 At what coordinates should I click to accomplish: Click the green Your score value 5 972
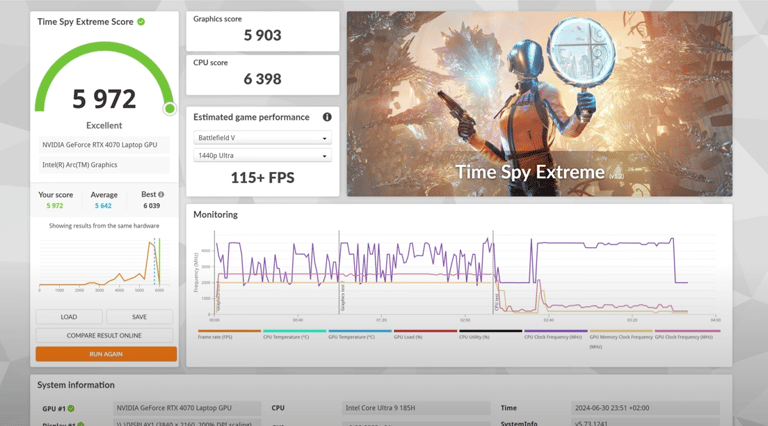coord(55,206)
